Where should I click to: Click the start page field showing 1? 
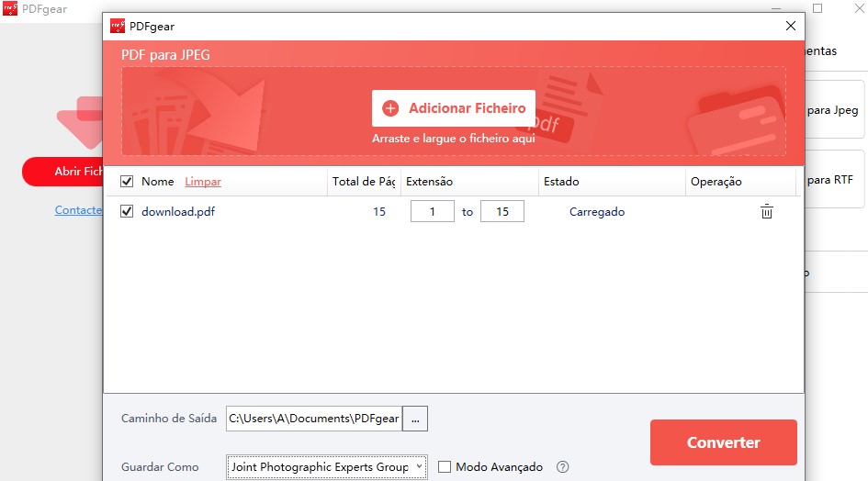[x=432, y=212]
